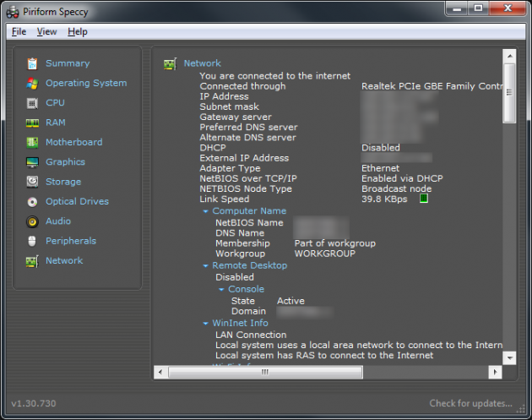Open the Help menu
The image size is (532, 420).
pos(78,32)
